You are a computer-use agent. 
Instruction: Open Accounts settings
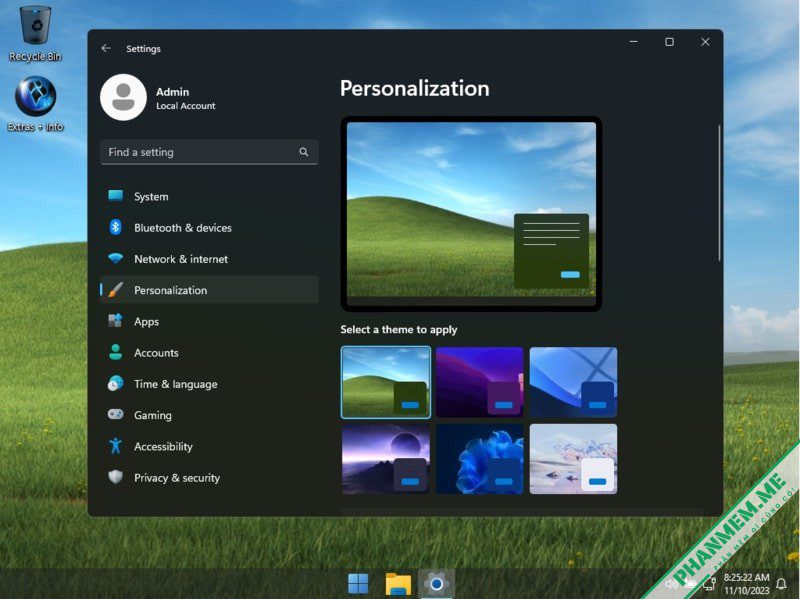(209, 353)
